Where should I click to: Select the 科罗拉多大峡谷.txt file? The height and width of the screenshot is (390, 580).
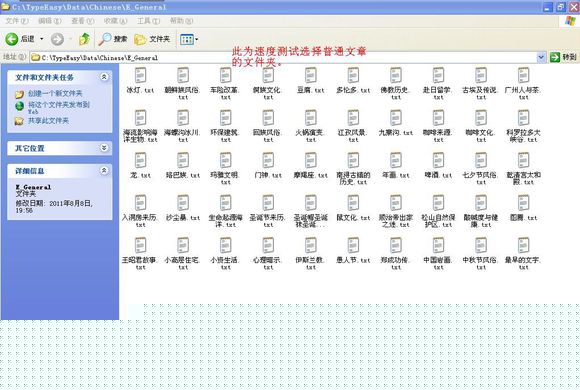[x=523, y=126]
